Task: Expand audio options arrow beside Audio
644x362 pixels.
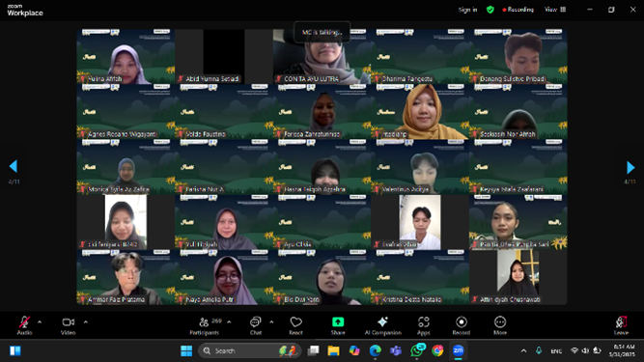Action: (x=40, y=322)
